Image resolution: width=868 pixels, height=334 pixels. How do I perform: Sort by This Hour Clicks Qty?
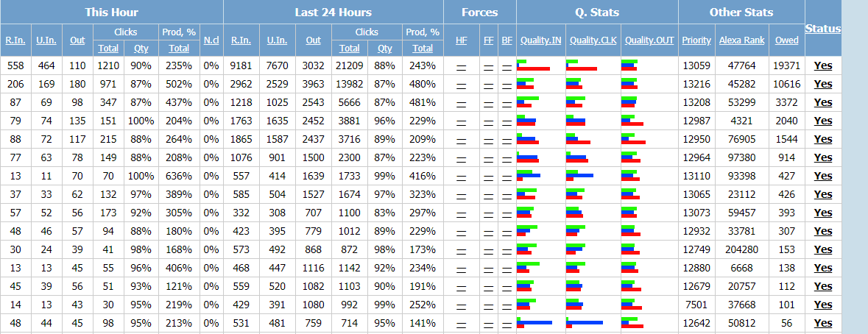(x=141, y=48)
